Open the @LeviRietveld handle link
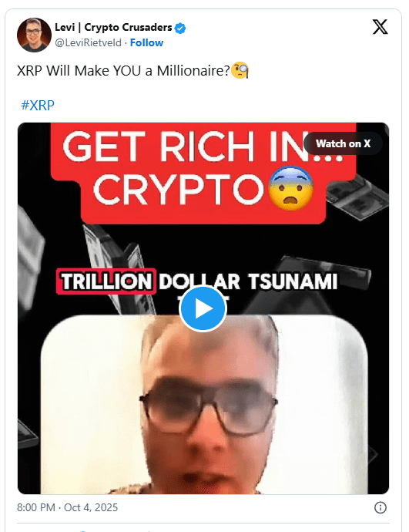Screen dimensions: 409x532 (x=88, y=42)
